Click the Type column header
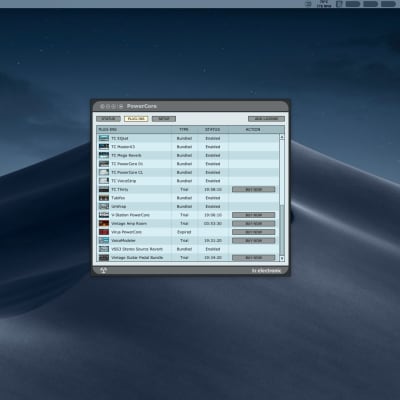This screenshot has width=400, height=400. (x=184, y=129)
